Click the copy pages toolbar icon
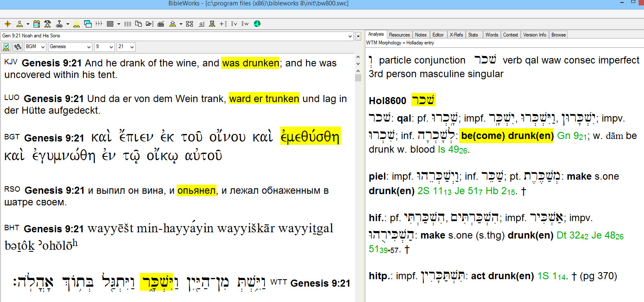This screenshot has height=302, width=644. click(139, 24)
